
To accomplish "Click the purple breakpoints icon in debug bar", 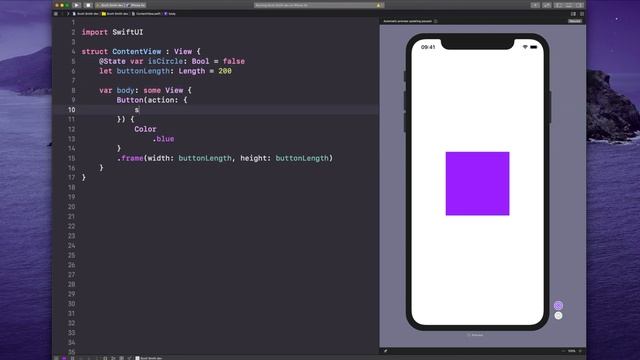I will coord(64,358).
